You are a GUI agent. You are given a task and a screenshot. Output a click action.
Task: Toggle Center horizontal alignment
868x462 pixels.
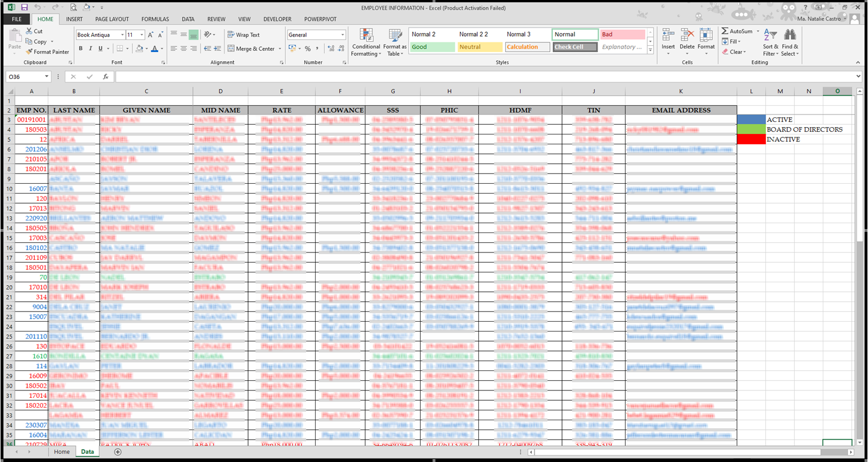(184, 49)
